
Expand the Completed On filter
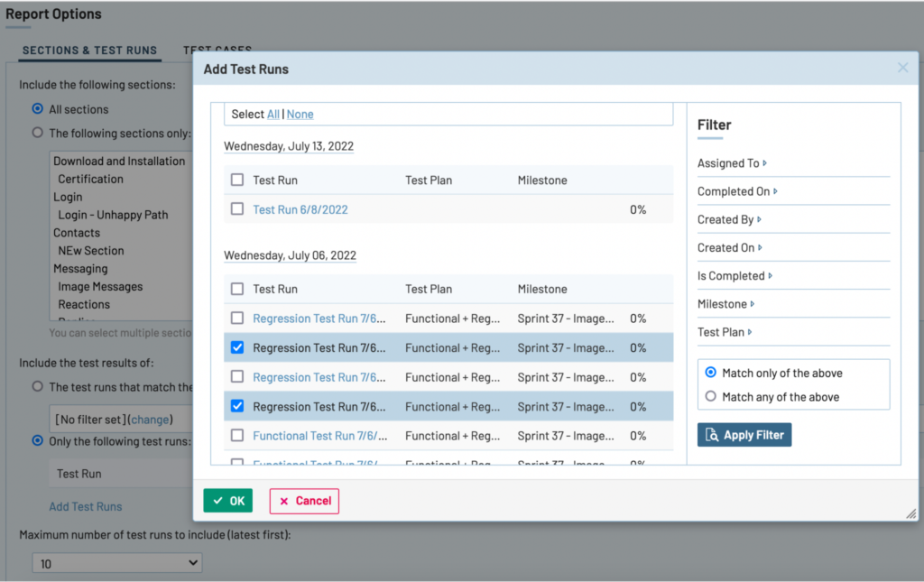point(736,191)
